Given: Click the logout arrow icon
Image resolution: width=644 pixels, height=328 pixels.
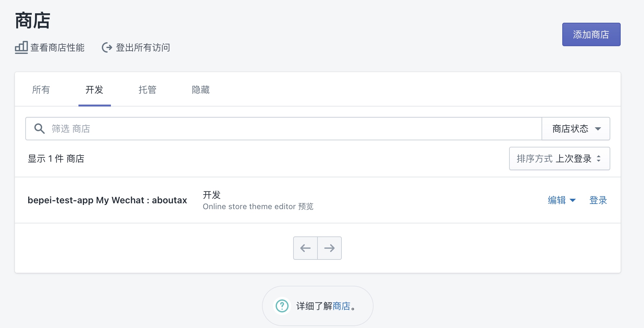Looking at the screenshot, I should [107, 48].
